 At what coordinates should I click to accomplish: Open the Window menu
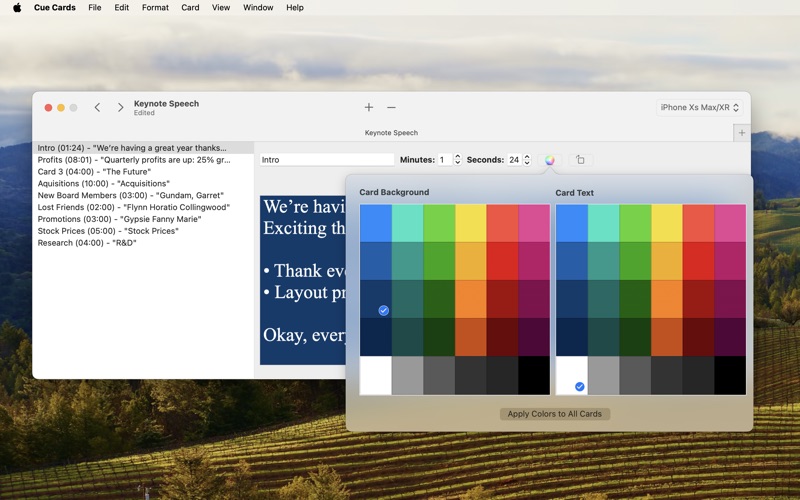click(258, 8)
